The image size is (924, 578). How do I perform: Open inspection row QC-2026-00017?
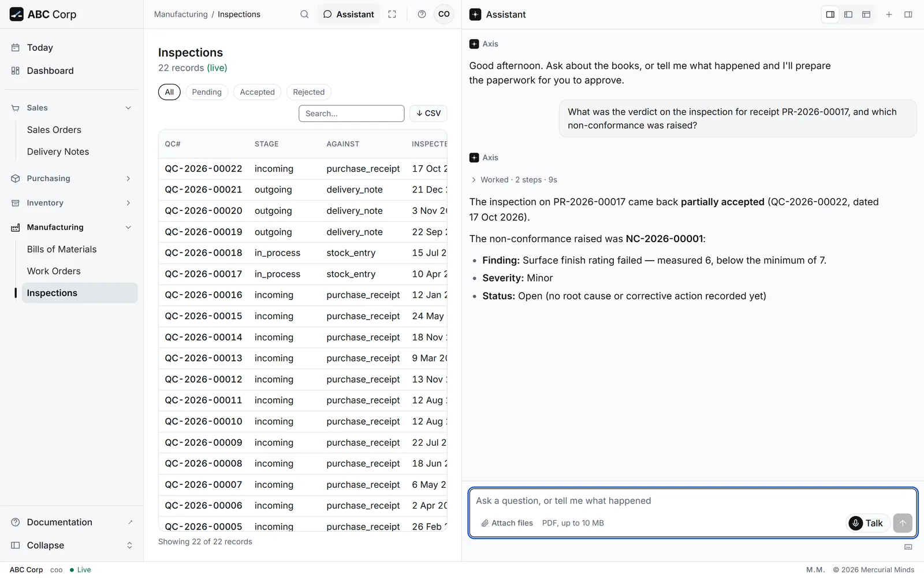click(x=303, y=274)
